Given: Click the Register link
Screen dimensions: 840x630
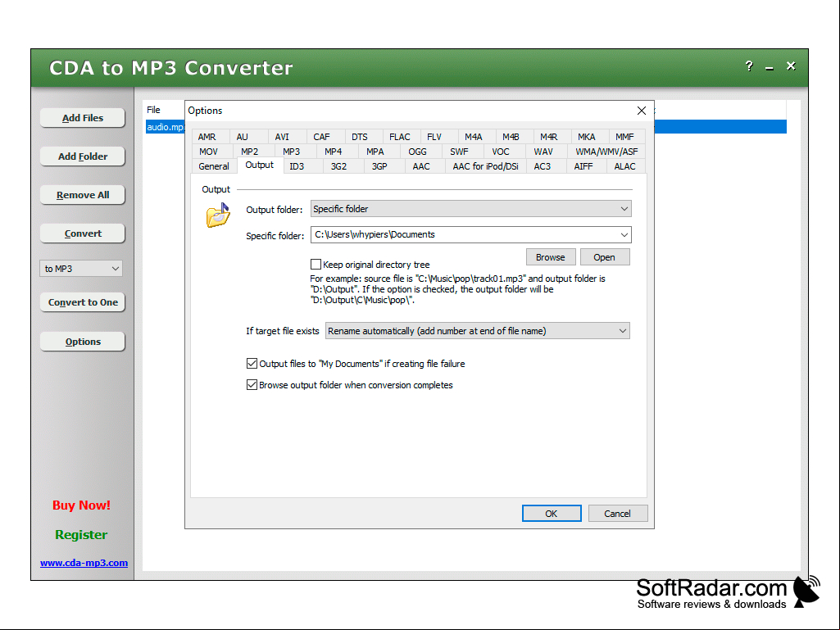Looking at the screenshot, I should (81, 535).
